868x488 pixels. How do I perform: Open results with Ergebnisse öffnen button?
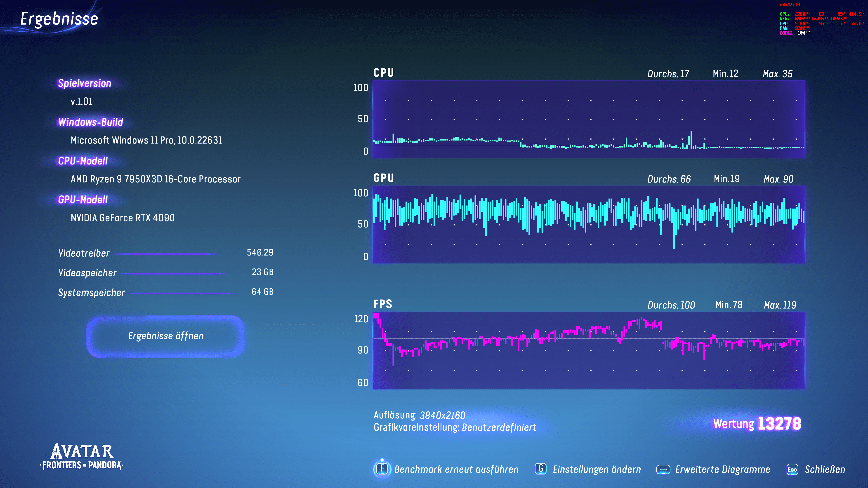pos(165,336)
